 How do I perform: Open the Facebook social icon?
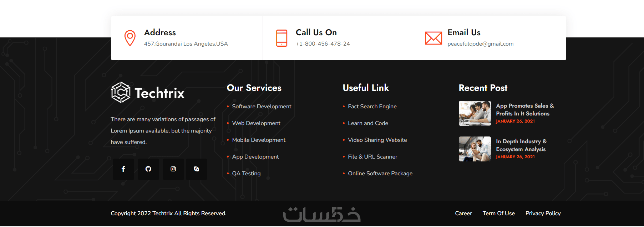pyautogui.click(x=123, y=169)
